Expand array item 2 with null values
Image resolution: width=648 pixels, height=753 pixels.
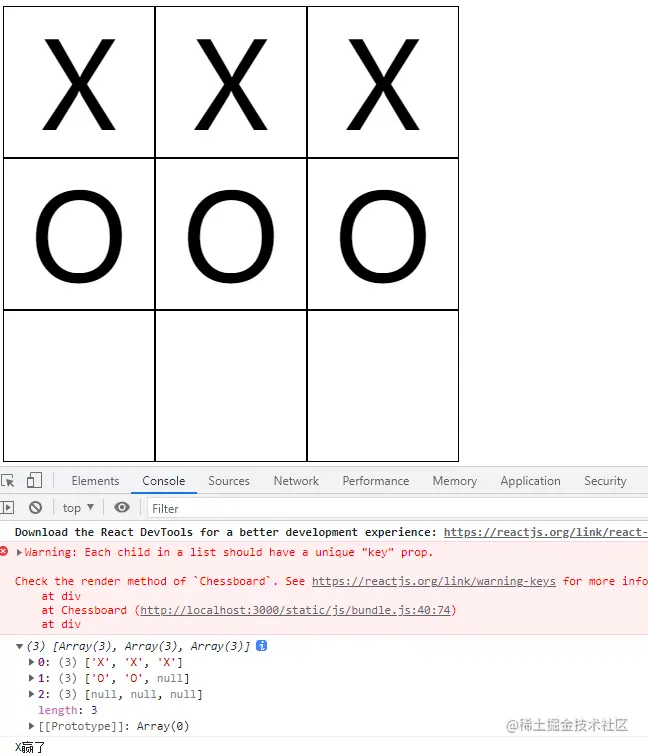(x=31, y=694)
